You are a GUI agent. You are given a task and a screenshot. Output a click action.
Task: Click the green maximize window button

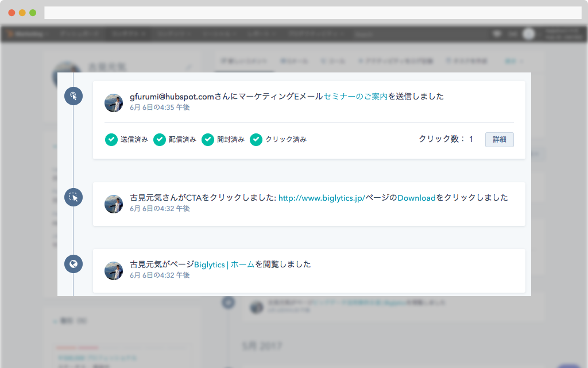click(33, 13)
